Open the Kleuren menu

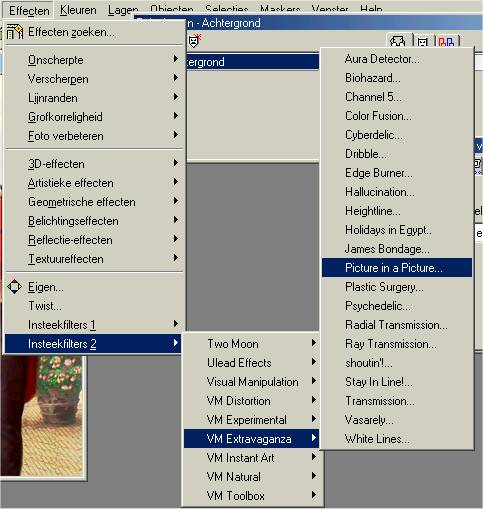pyautogui.click(x=78, y=10)
